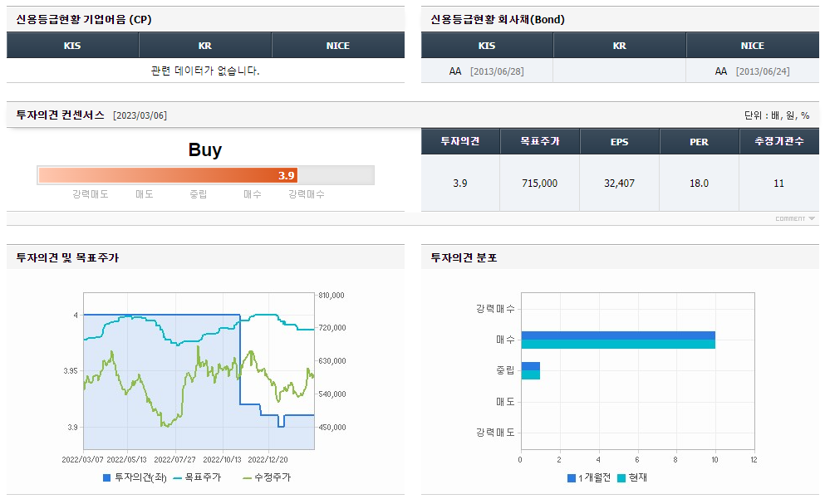Click the Buy rating label

(x=205, y=150)
